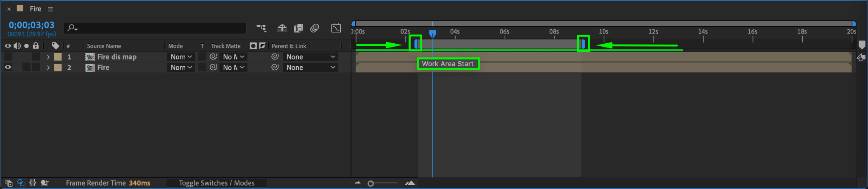The image size is (868, 189).
Task: Hide the Fire layer with its eye icon
Action: (8, 67)
